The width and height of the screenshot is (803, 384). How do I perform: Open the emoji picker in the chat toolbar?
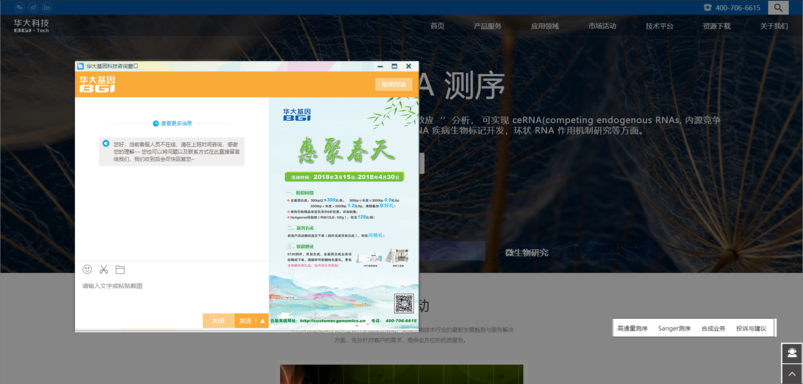coord(87,269)
